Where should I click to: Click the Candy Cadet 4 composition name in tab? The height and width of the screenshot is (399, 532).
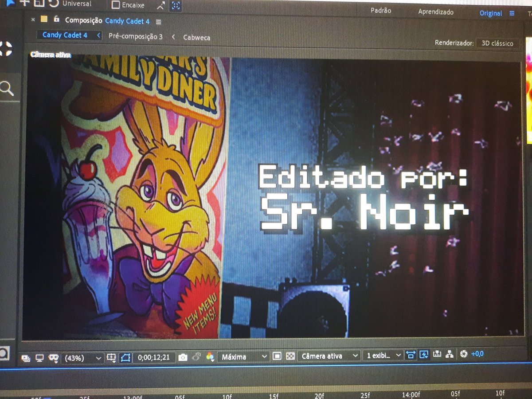pyautogui.click(x=127, y=21)
